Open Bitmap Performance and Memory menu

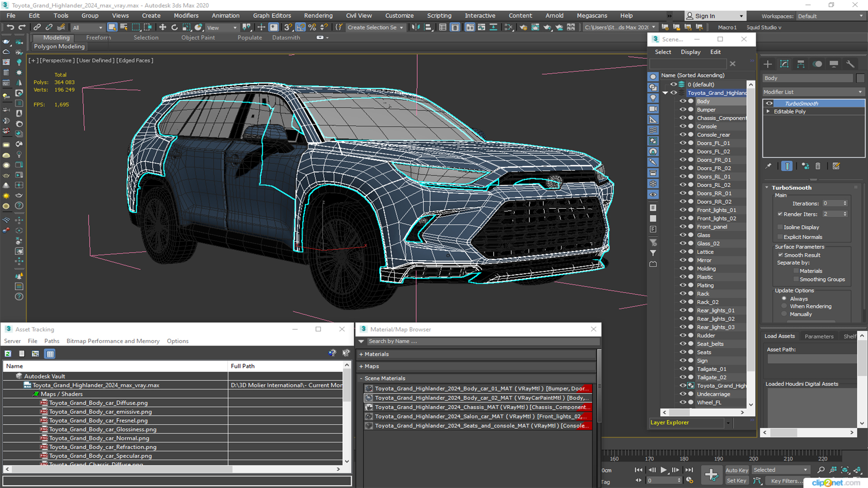point(113,341)
